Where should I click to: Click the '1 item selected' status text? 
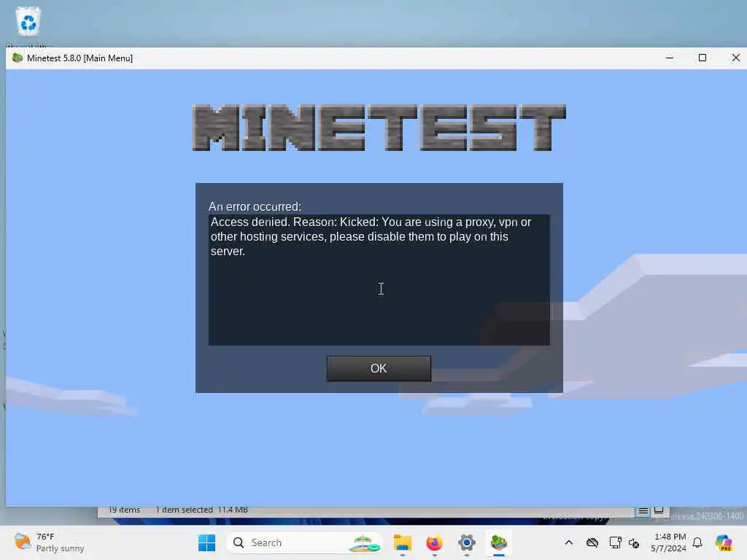point(184,510)
